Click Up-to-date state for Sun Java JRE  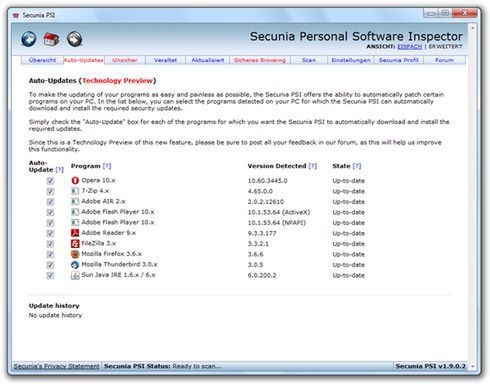(348, 275)
